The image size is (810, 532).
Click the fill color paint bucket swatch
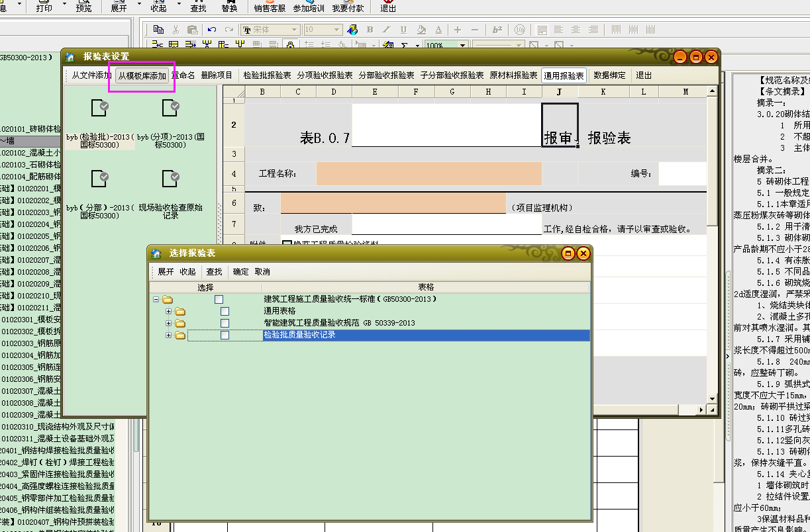pyautogui.click(x=352, y=30)
